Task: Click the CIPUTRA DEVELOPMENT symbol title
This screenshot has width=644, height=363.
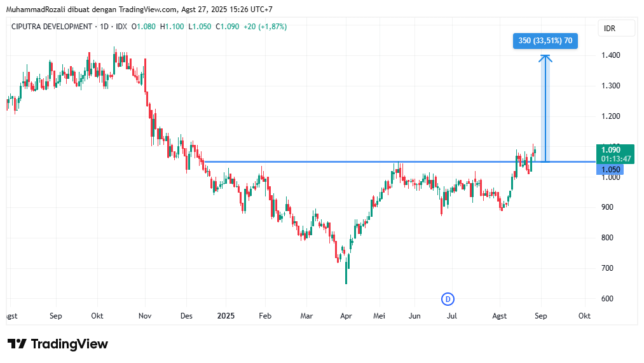Action: point(51,27)
